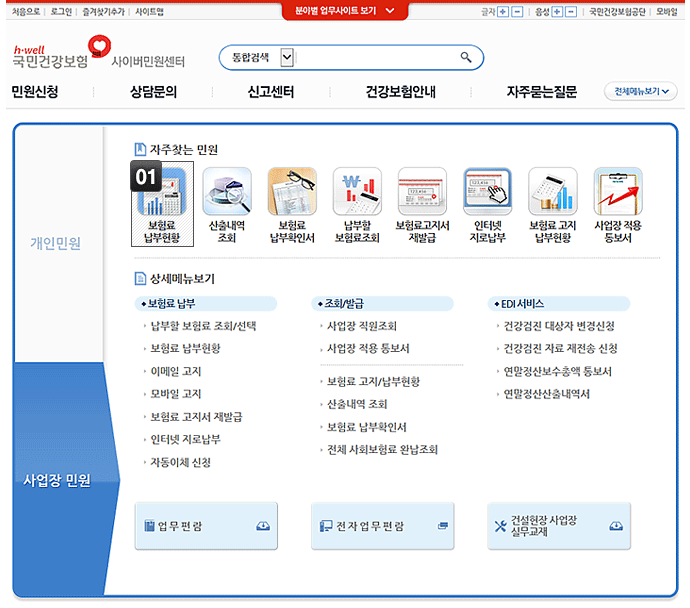Image resolution: width=690 pixels, height=608 pixels.
Task: Open 인터넷 지로납부 list link
Action: pyautogui.click(x=185, y=439)
